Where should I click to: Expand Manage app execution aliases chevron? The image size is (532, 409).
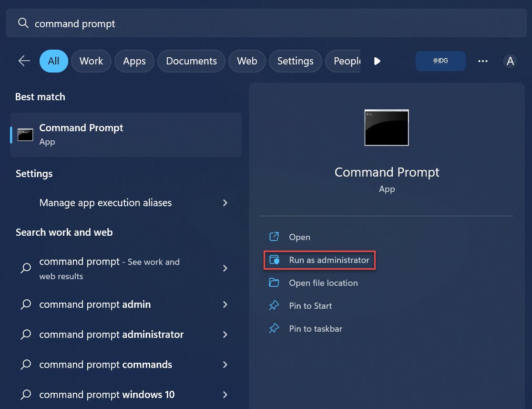225,203
